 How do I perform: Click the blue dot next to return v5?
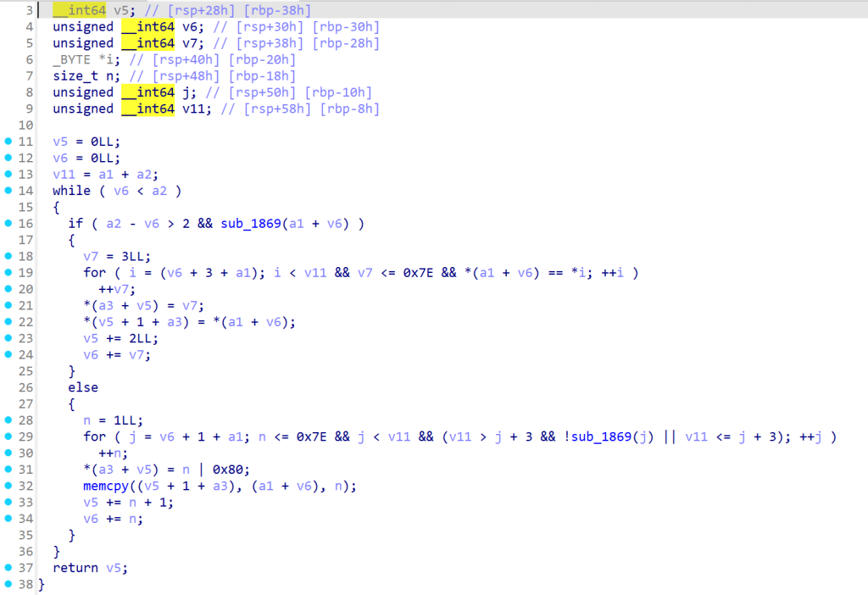click(8, 568)
